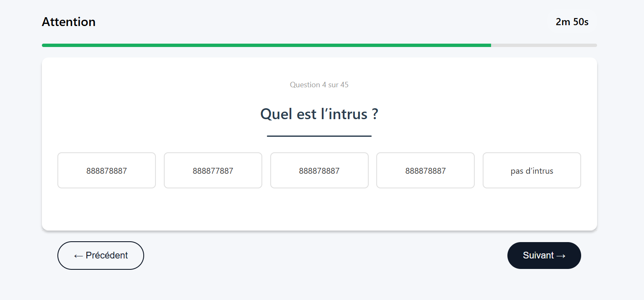Pick the fourth answer box reading 888878887
This screenshot has height=300, width=644.
click(425, 170)
